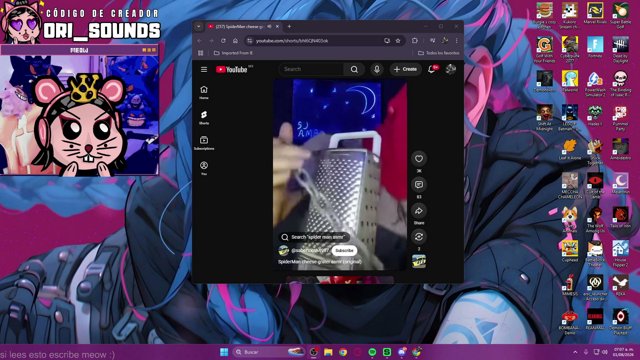Bookmark this page with the star icon
Viewport: 640px width, 360px height.
398,41
